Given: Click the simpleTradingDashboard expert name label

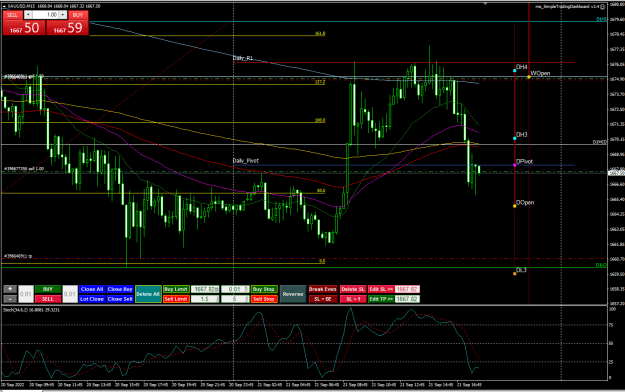Looking at the screenshot, I should (567, 6).
